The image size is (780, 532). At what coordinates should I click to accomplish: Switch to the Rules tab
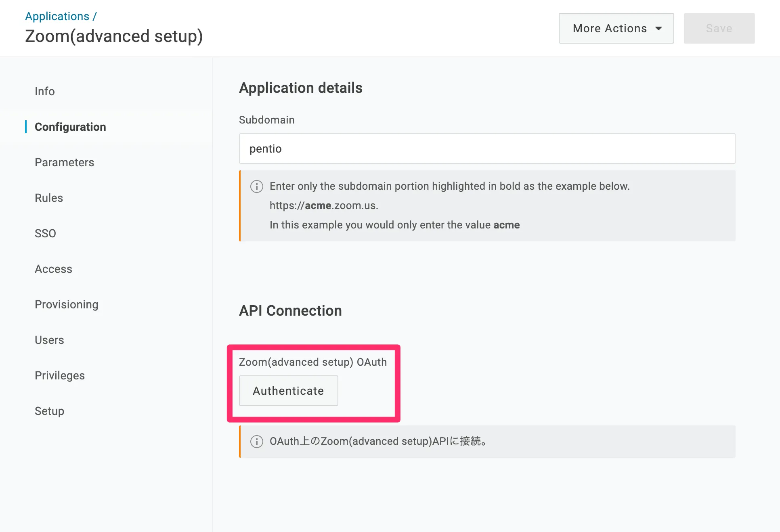[x=49, y=198]
